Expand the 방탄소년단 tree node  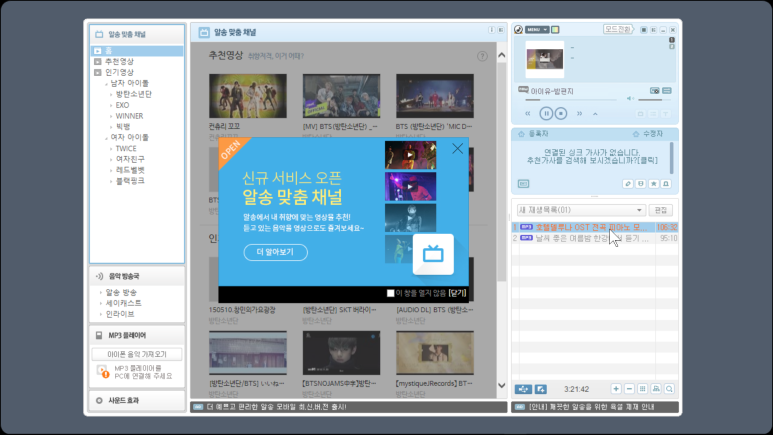pos(111,94)
